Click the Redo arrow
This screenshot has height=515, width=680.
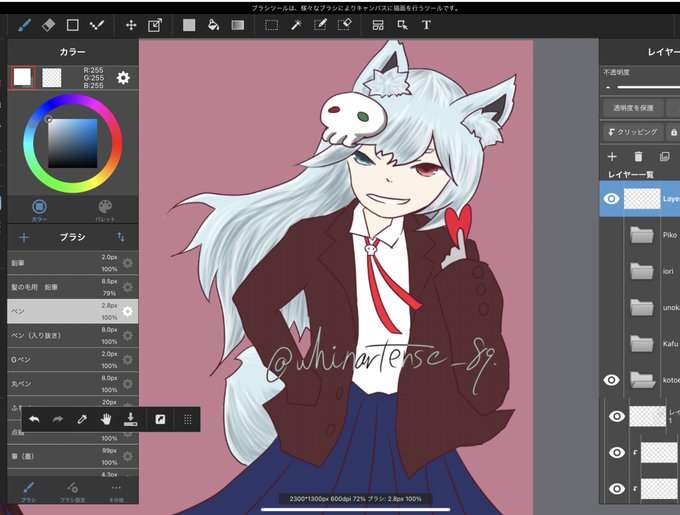tap(58, 419)
